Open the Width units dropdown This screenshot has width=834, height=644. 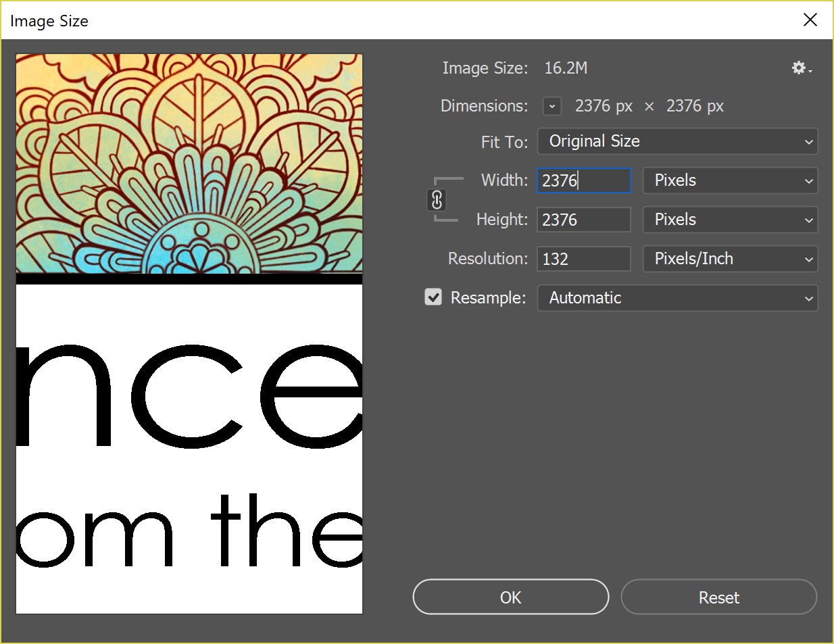[730, 180]
